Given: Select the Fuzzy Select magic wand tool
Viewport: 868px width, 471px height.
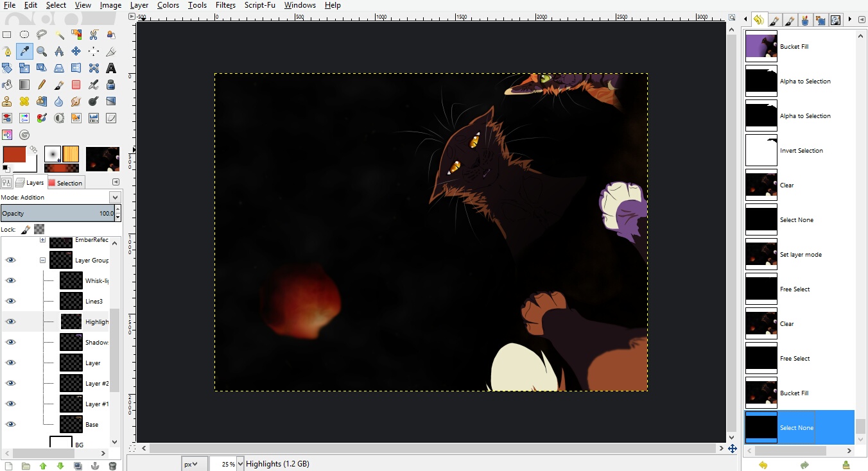Looking at the screenshot, I should [59, 35].
